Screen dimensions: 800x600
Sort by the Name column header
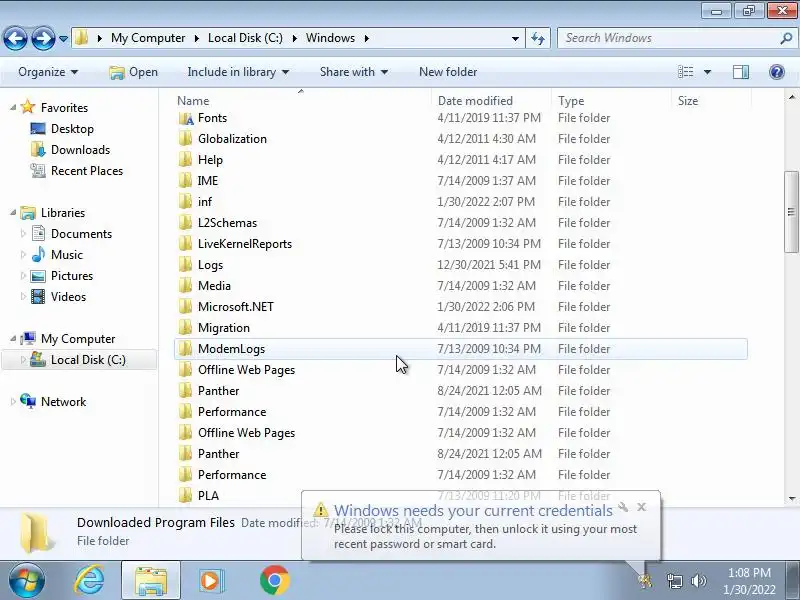click(x=193, y=101)
